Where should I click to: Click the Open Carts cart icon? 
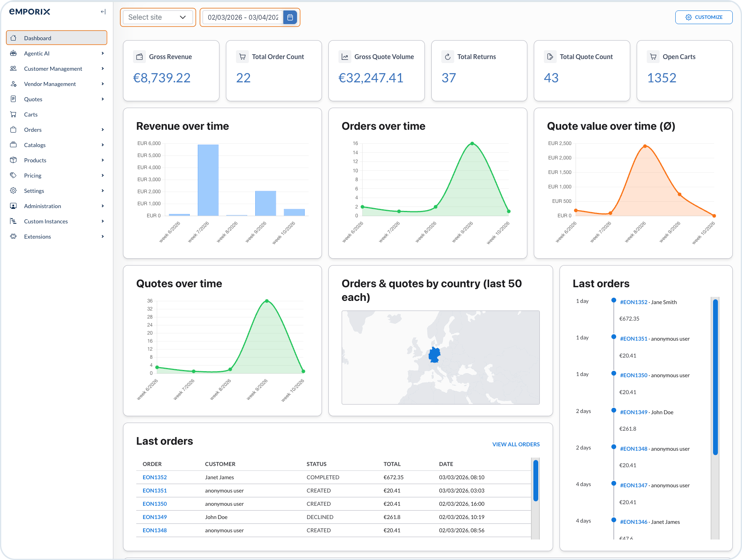pyautogui.click(x=653, y=57)
